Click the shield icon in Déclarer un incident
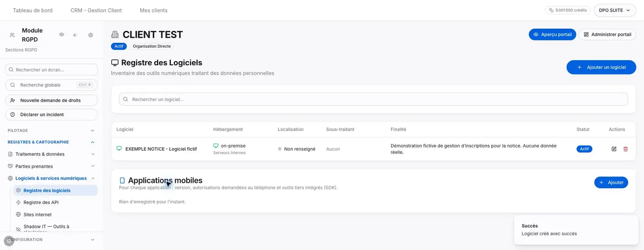This screenshot has height=250, width=644. tap(13, 114)
